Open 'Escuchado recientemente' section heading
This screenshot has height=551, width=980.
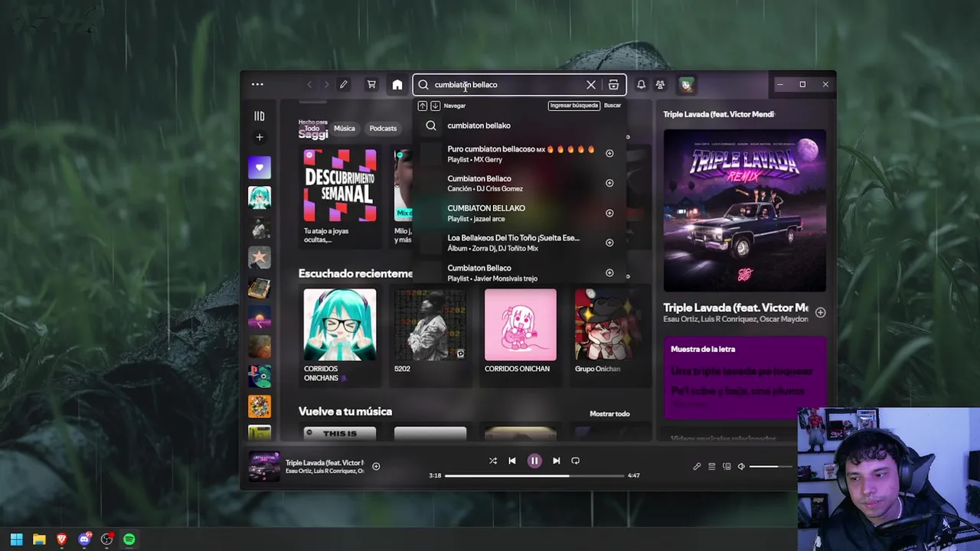(x=355, y=273)
